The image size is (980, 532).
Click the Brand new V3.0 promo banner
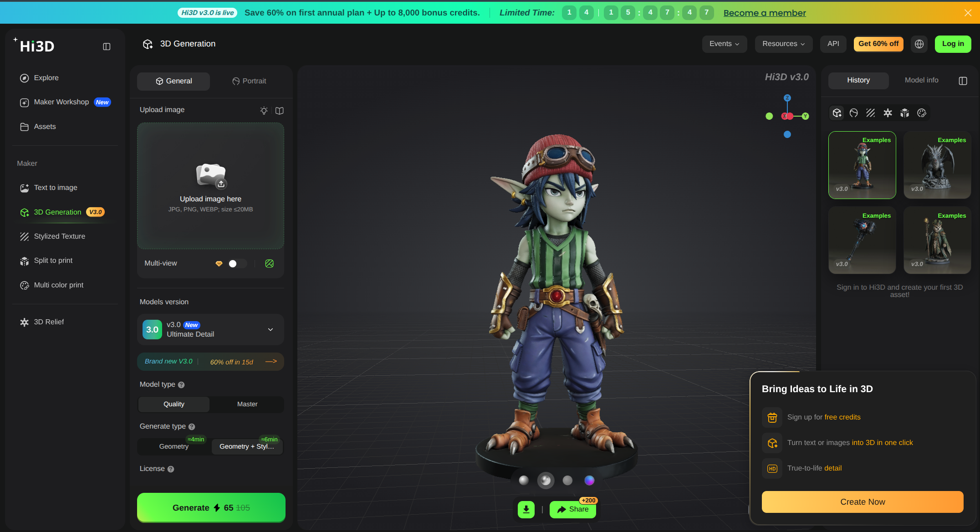(x=210, y=362)
